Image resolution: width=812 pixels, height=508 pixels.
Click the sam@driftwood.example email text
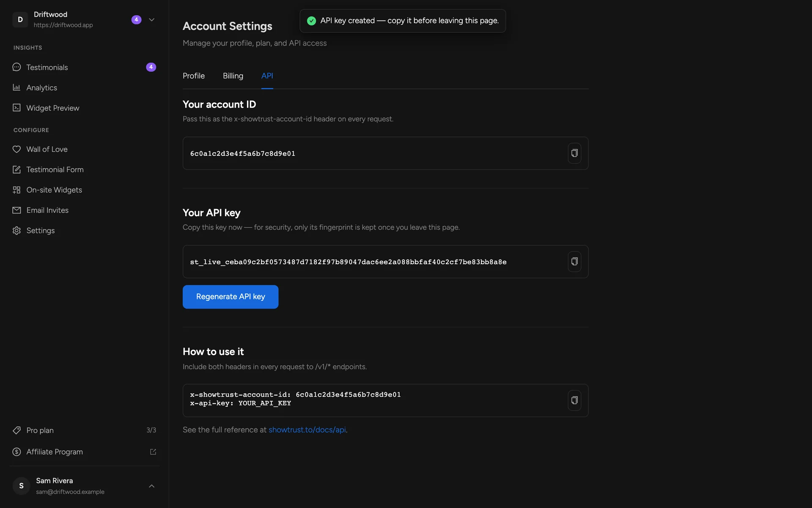click(70, 492)
